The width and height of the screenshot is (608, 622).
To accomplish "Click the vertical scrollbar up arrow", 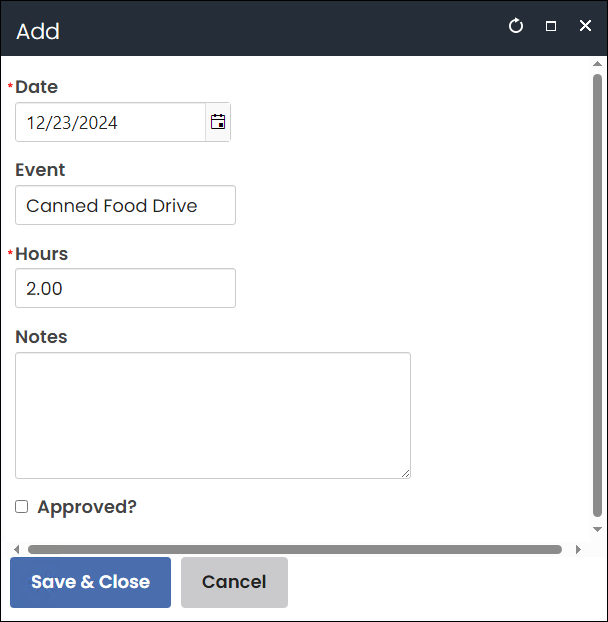I will point(598,66).
